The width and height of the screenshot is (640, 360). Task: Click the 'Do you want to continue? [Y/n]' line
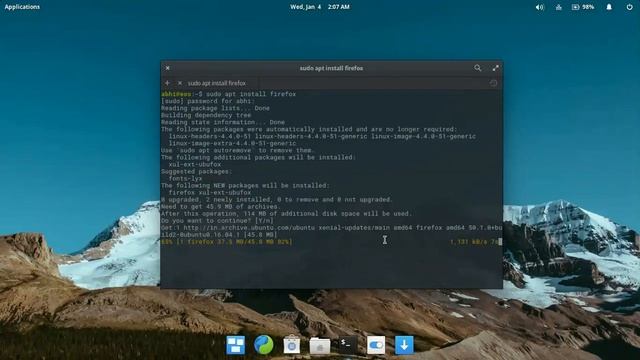217,221
